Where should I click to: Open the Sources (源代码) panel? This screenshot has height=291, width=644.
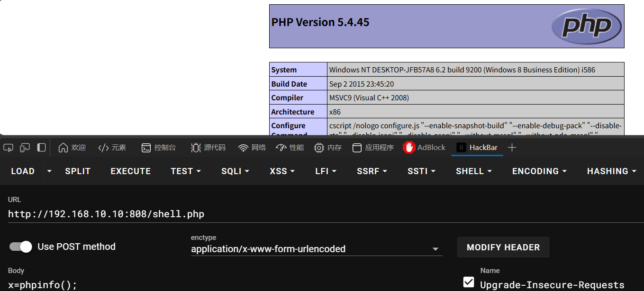pos(208,148)
